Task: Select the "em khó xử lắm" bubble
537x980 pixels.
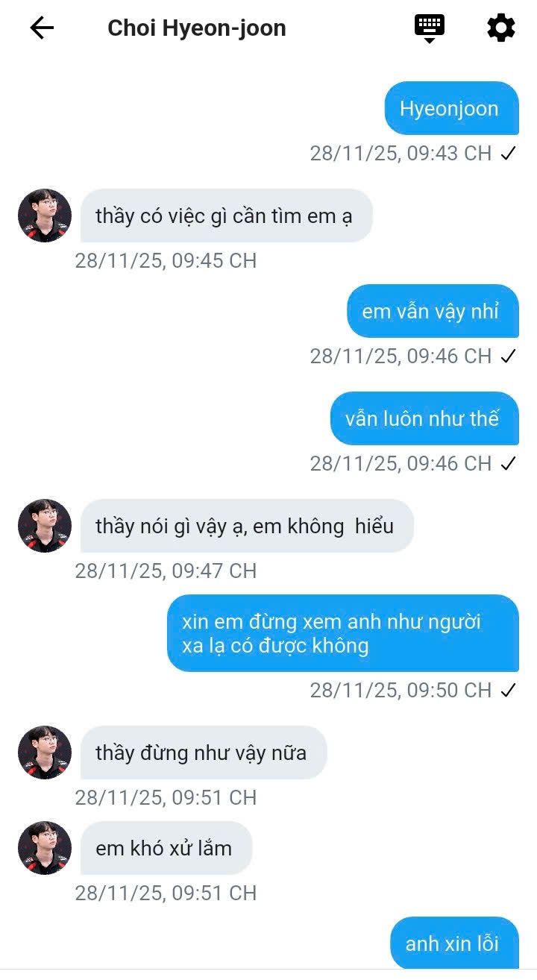Action: click(166, 848)
